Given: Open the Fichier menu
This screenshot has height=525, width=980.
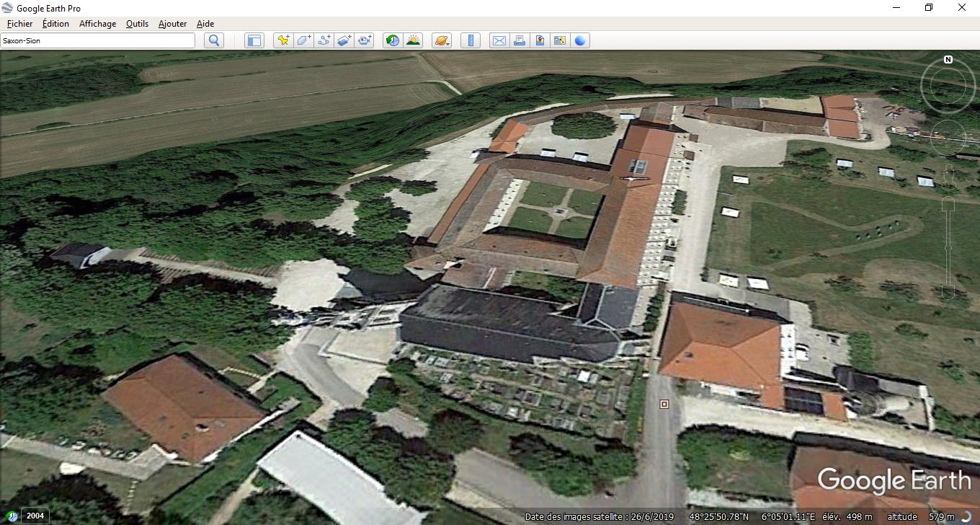Looking at the screenshot, I should click(19, 24).
